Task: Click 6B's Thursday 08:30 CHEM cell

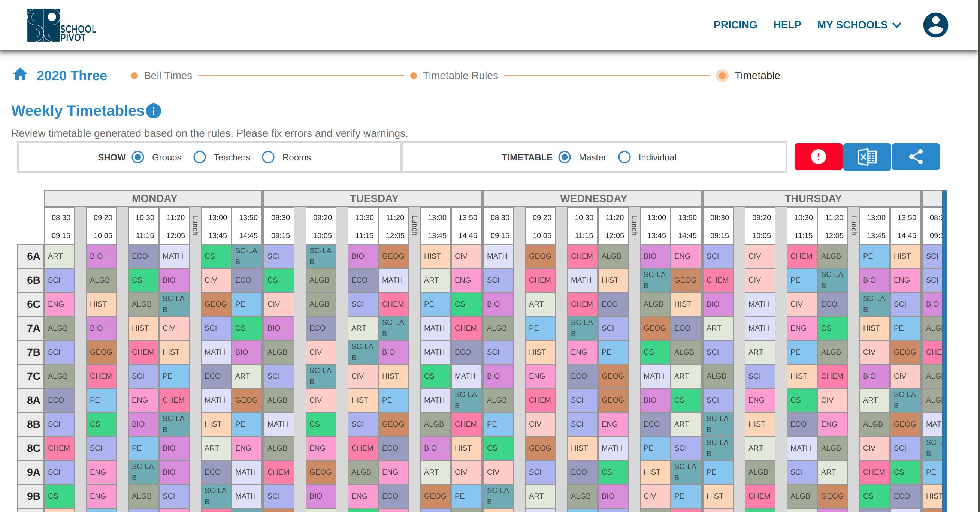Action: 718,280
